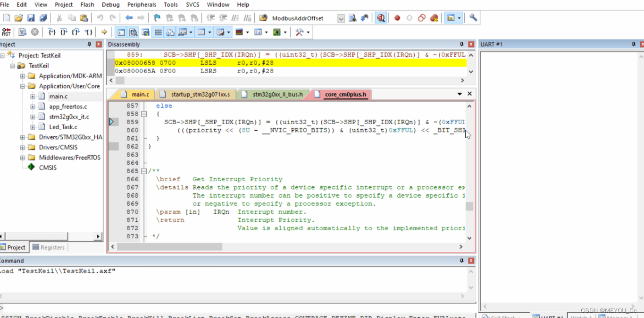Select stm32g0xx_it.c in project tree
644x318 pixels.
[x=69, y=117]
